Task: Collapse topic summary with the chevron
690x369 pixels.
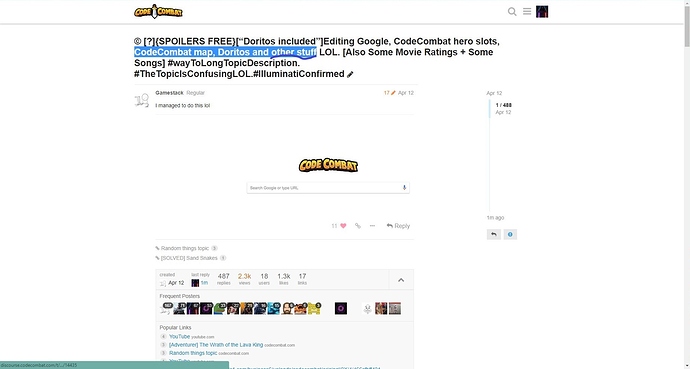Action: (x=401, y=280)
